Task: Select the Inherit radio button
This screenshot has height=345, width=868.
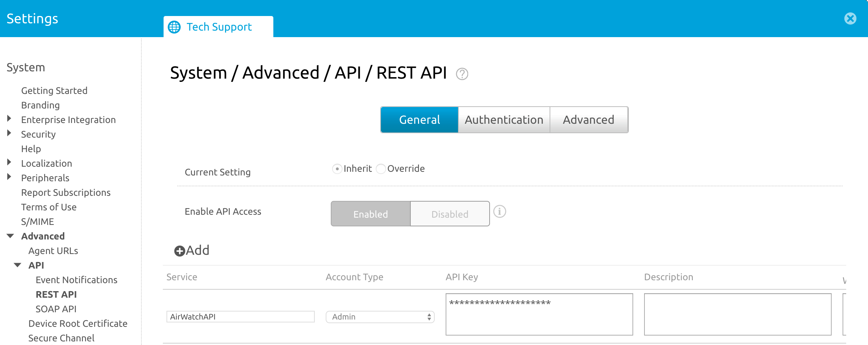Action: click(337, 169)
